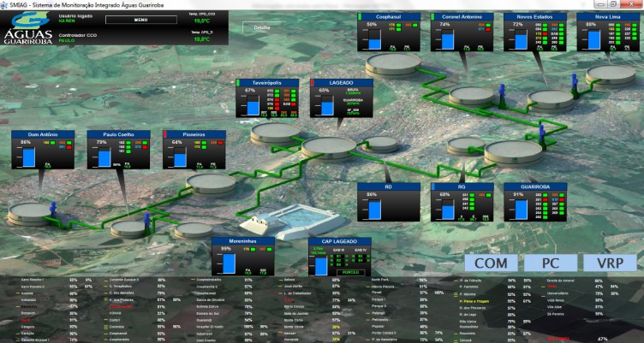Viewport: 644px width, 343px height.
Task: Click the RD reservoir level bar
Action: [374, 210]
